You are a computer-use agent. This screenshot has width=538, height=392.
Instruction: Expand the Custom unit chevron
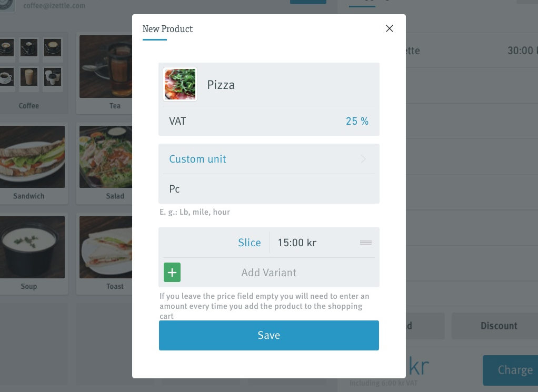coord(363,159)
